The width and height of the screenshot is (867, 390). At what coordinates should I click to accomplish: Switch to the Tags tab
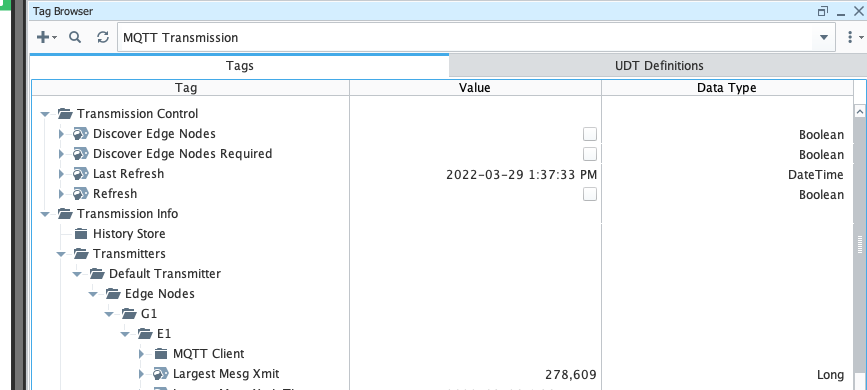coord(239,66)
